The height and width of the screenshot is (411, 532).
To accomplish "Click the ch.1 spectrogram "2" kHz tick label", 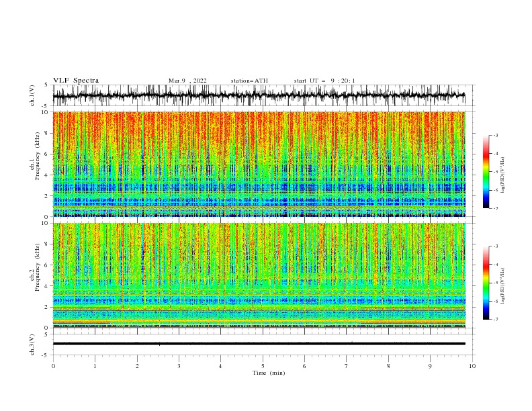I will 46,196.
